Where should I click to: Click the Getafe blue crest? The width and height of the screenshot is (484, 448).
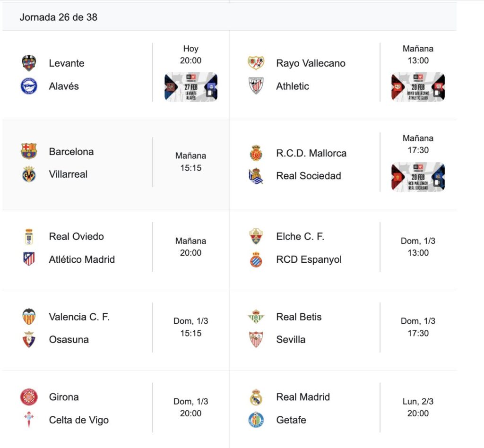click(x=256, y=420)
